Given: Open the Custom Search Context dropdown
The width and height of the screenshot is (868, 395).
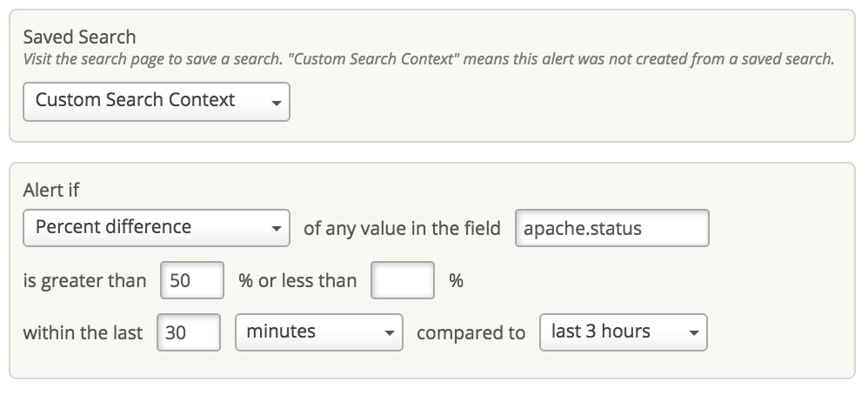Looking at the screenshot, I should point(148,101).
